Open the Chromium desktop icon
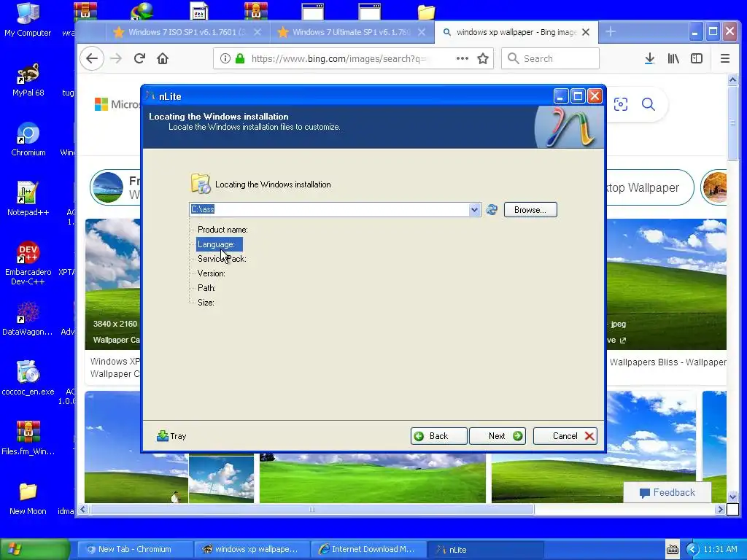The image size is (747, 560). pos(28,139)
